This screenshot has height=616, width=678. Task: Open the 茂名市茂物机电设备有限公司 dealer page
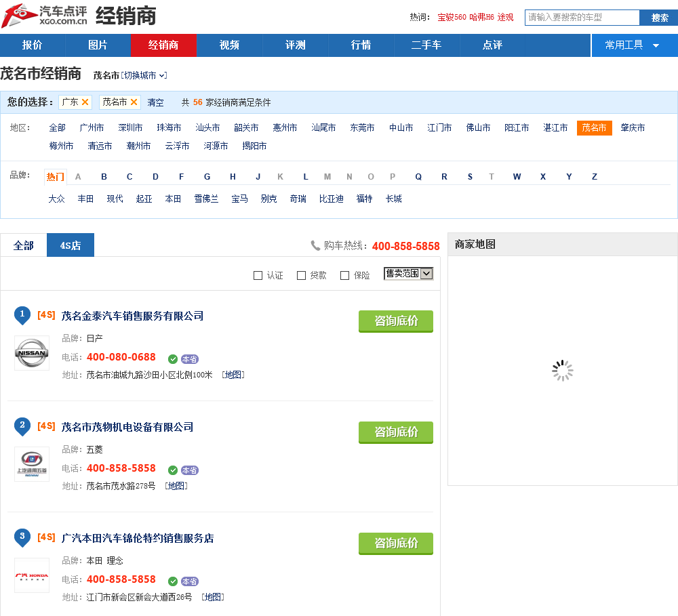127,427
